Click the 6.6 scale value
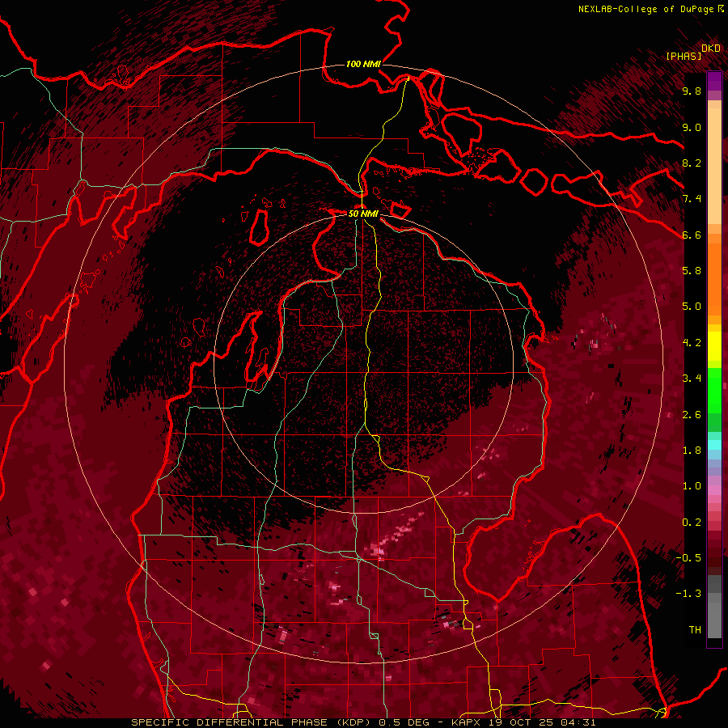 pos(692,235)
